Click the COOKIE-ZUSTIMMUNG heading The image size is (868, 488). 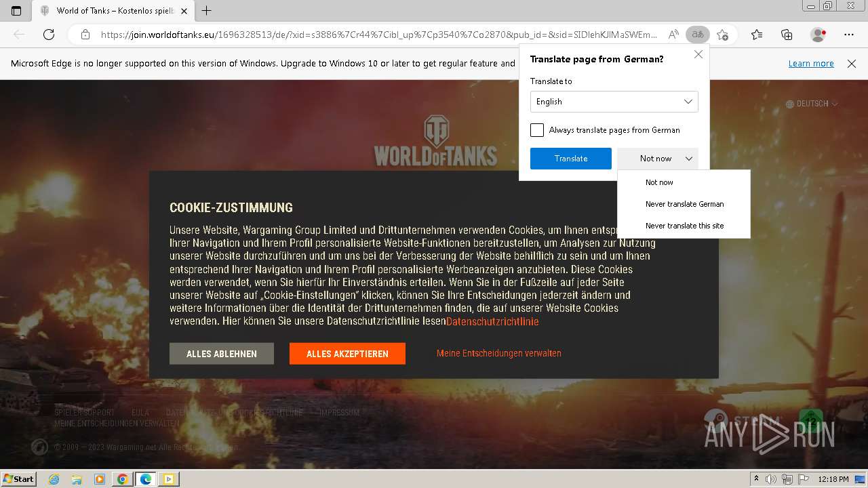(x=231, y=208)
